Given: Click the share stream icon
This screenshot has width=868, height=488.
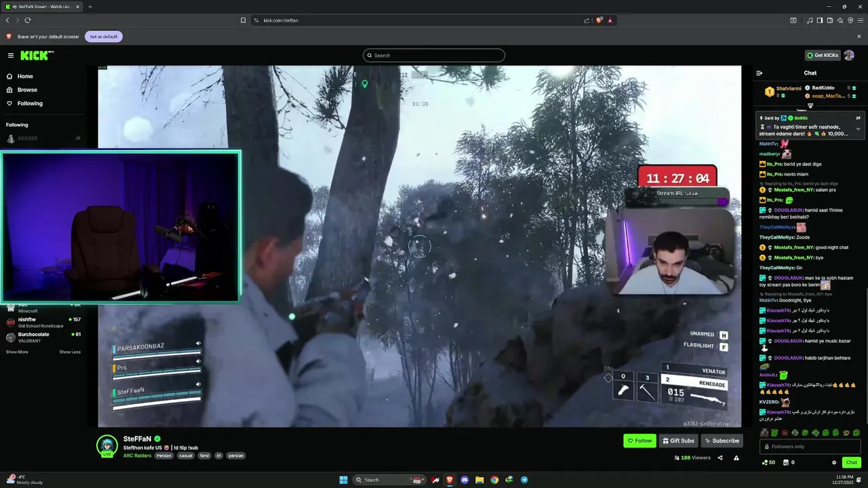Looking at the screenshot, I should (x=720, y=458).
